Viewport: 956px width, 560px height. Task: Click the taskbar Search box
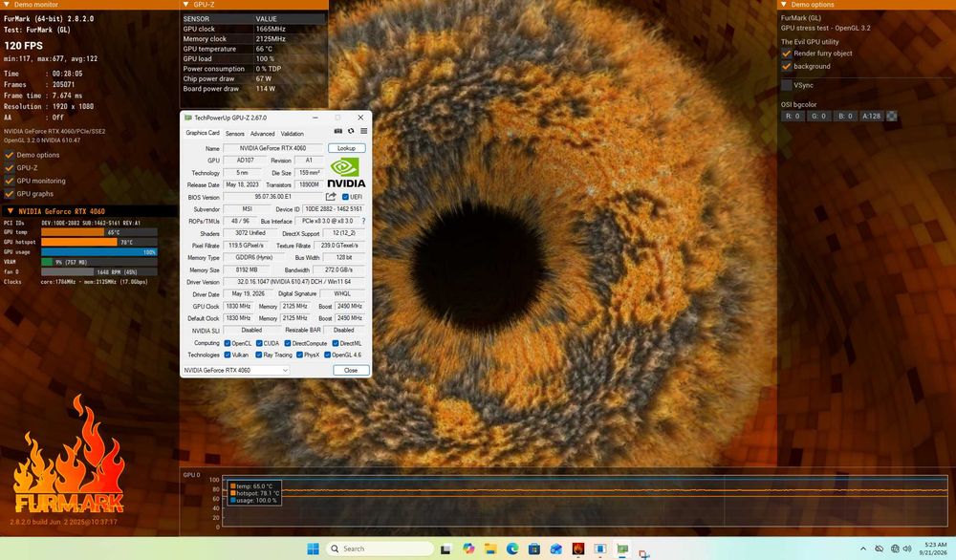pyautogui.click(x=380, y=549)
